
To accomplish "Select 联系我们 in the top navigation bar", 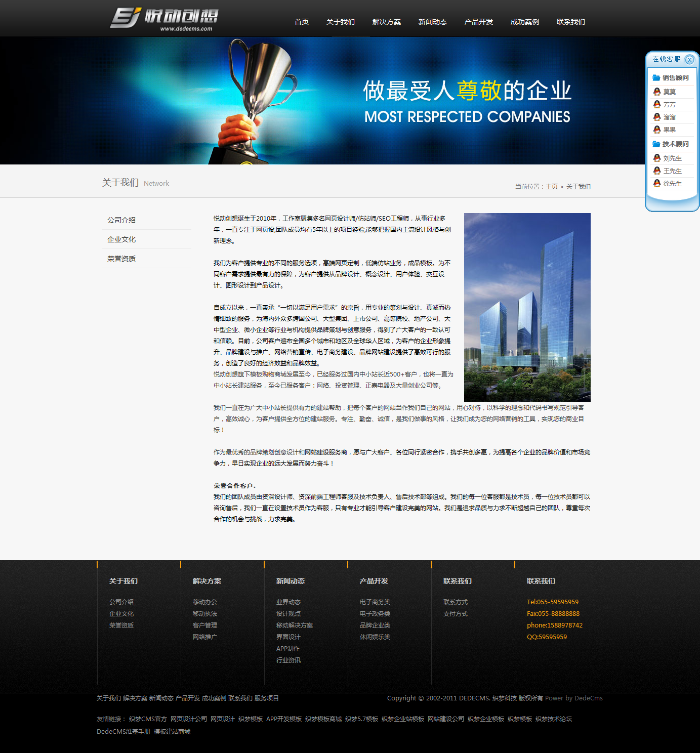I will [570, 22].
